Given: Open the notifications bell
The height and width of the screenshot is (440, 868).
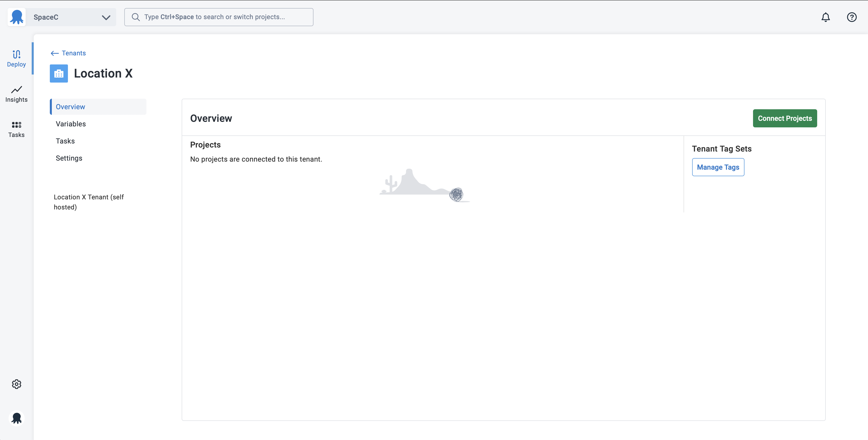Looking at the screenshot, I should (825, 17).
